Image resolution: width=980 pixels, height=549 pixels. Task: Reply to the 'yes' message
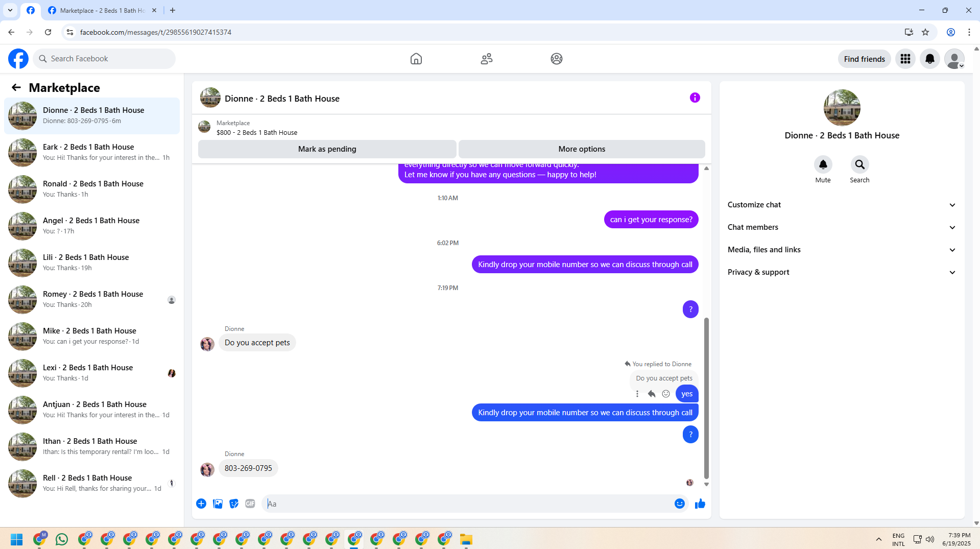click(652, 394)
